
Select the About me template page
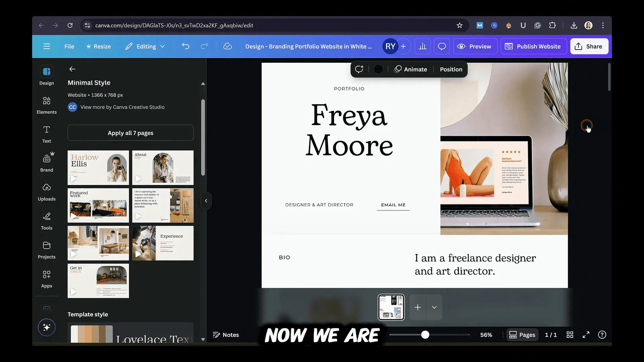(x=163, y=168)
